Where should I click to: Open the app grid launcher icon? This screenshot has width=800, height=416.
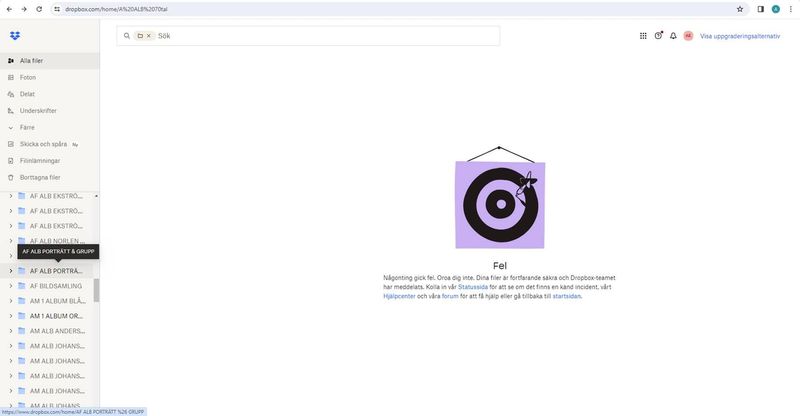pos(643,35)
